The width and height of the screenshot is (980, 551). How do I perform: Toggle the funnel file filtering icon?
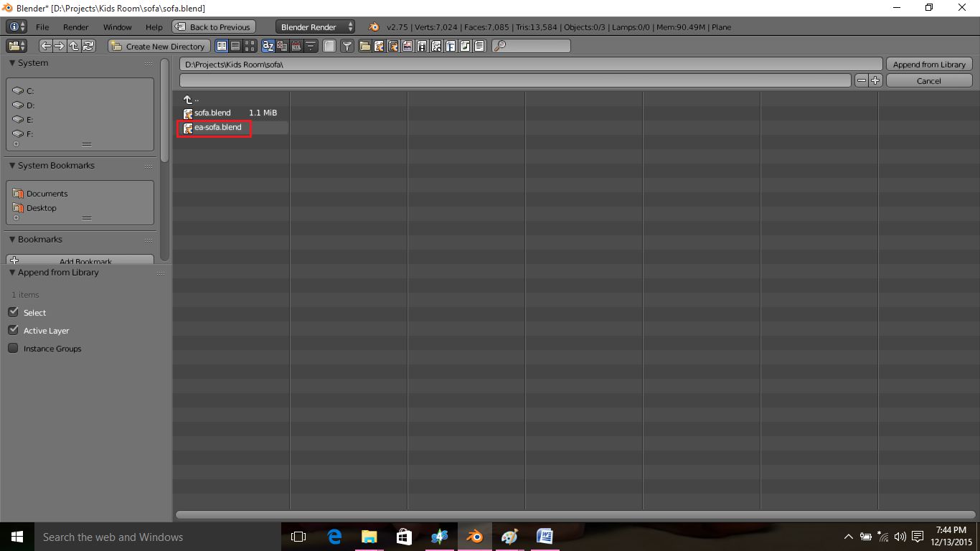(x=347, y=46)
